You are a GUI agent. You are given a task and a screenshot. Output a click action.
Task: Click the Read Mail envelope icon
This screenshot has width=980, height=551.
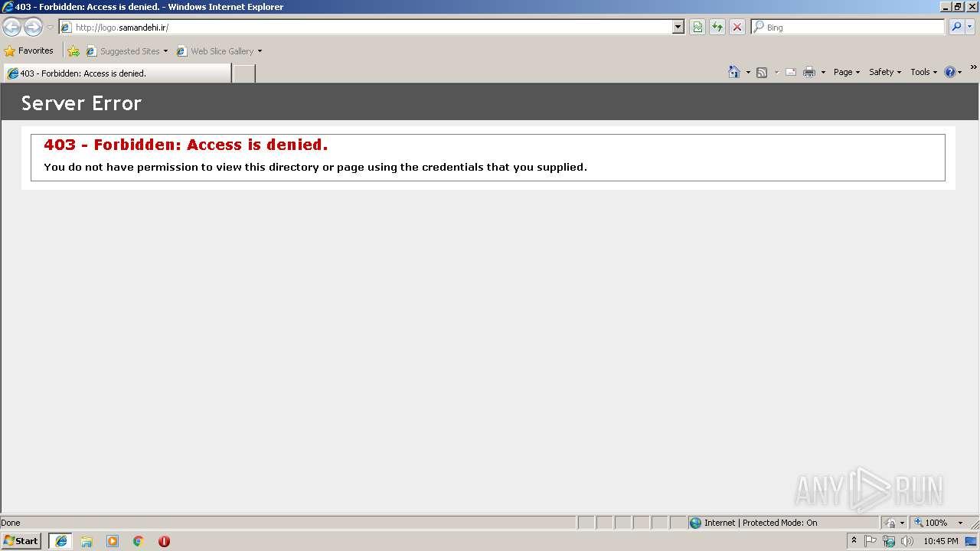pos(791,72)
